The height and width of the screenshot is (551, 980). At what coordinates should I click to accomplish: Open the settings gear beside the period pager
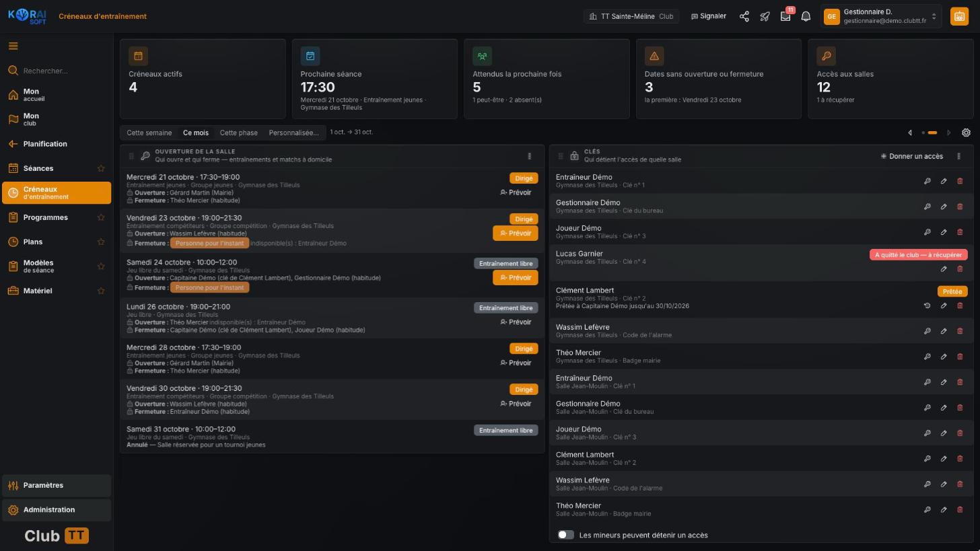click(966, 133)
